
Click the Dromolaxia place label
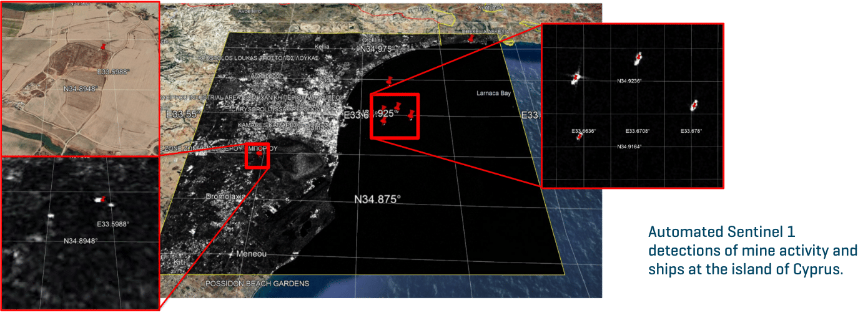tap(226, 196)
